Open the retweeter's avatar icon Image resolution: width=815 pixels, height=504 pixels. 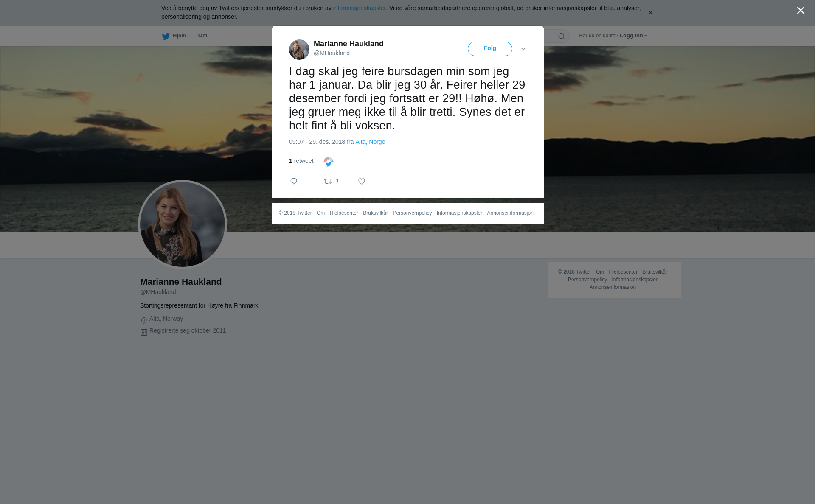point(329,162)
